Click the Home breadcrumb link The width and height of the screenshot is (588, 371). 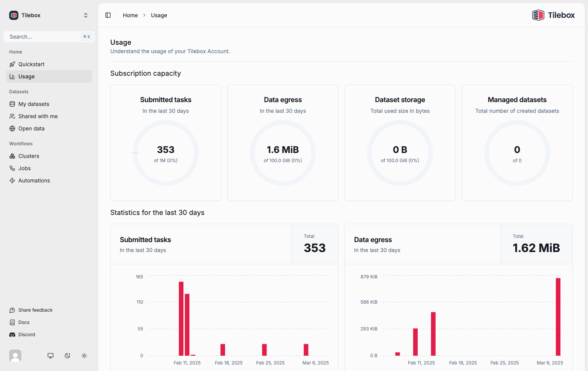[x=130, y=15]
